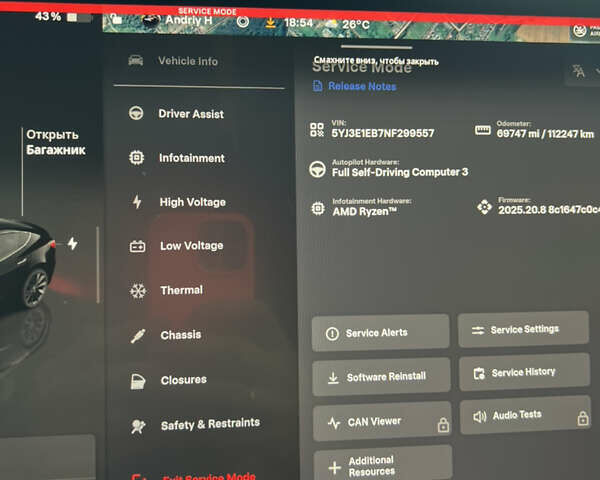
Task: Open the Release Notes link
Action: pos(362,86)
